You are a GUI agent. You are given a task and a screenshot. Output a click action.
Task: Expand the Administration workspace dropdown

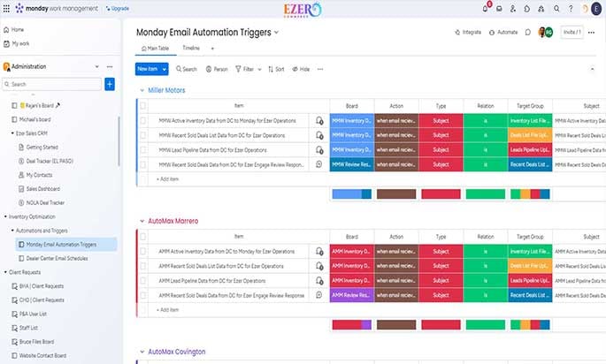(97, 67)
